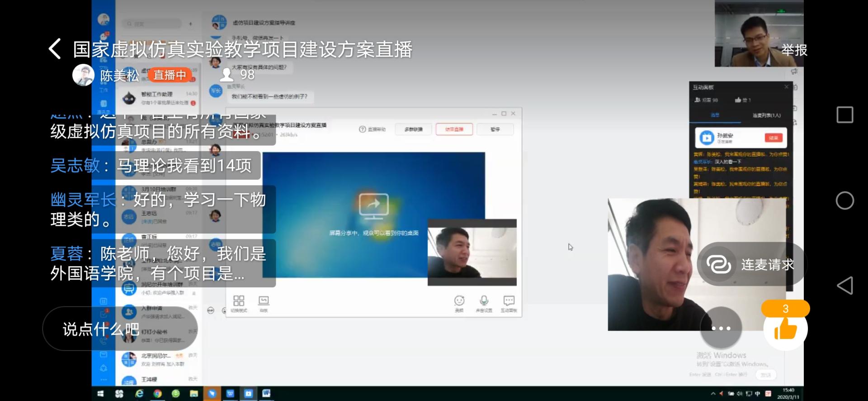
Task: Tap Android circle home button
Action: tap(845, 200)
